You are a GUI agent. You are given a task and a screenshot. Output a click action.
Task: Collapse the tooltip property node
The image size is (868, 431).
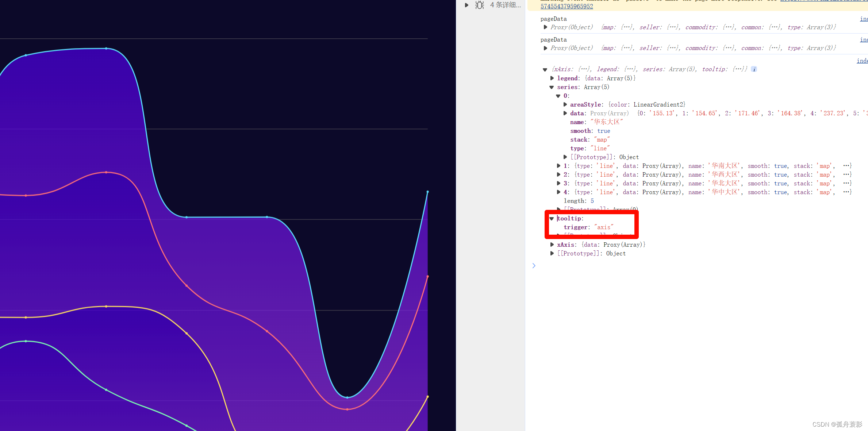tap(552, 219)
